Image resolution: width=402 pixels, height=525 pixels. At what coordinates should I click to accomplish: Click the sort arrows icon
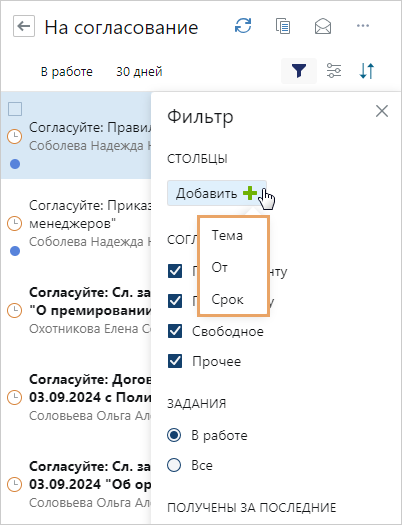tap(367, 71)
